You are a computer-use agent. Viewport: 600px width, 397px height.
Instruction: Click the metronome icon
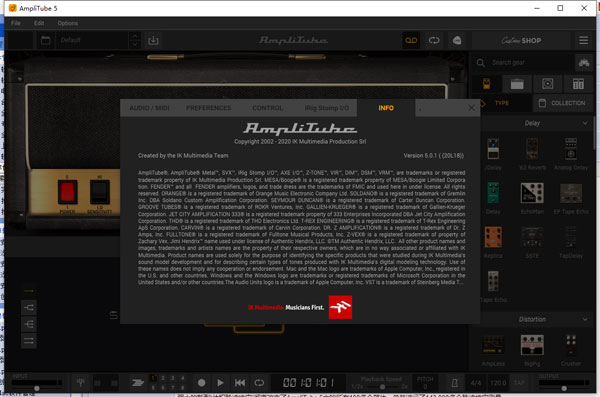(455, 382)
